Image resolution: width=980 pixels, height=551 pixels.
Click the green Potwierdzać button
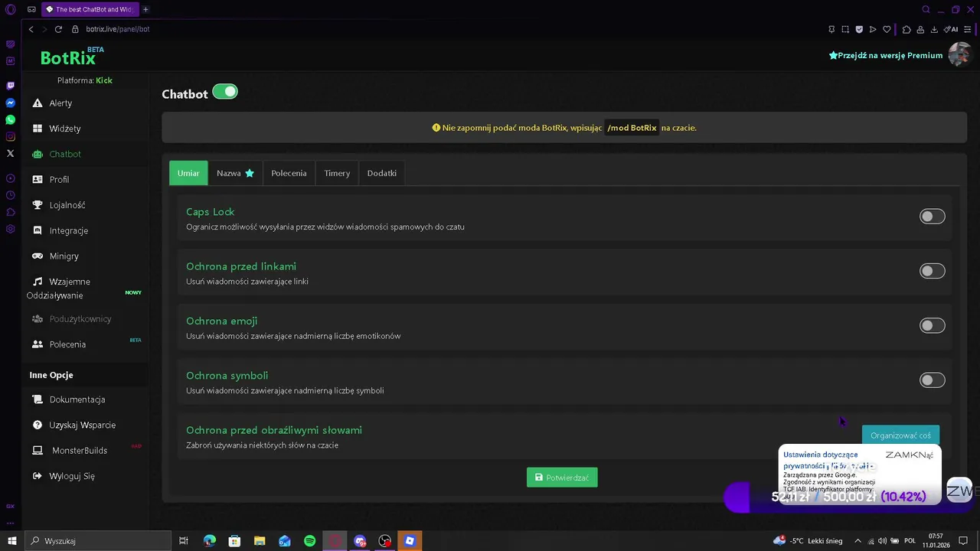(562, 478)
